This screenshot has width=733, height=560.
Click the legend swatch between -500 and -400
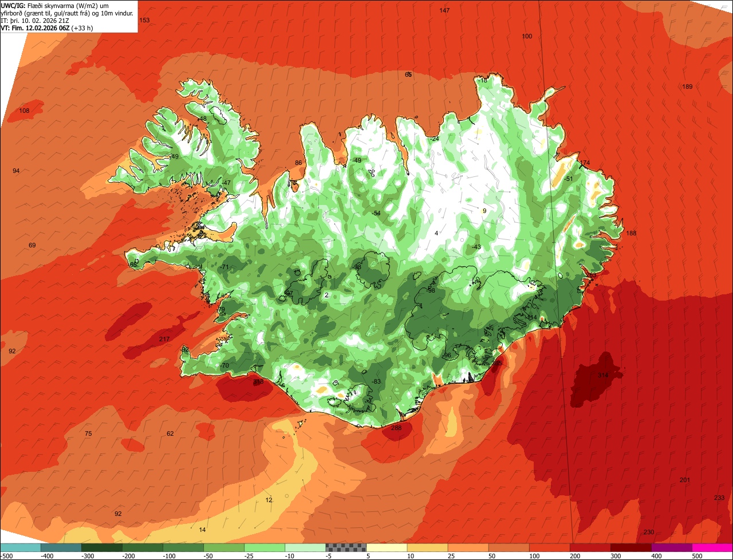[21, 547]
